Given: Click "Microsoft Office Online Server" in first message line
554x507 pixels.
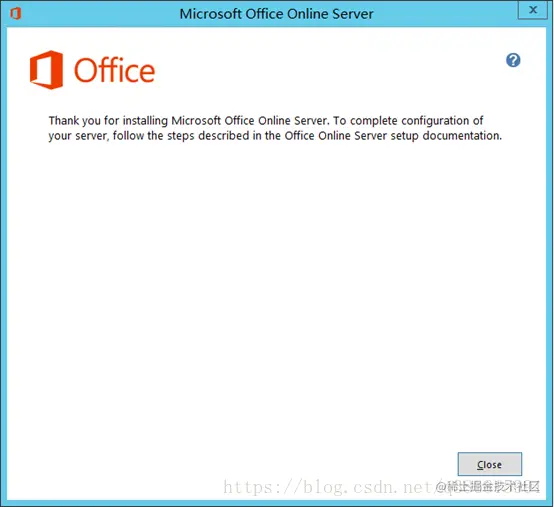Looking at the screenshot, I should (x=251, y=121).
